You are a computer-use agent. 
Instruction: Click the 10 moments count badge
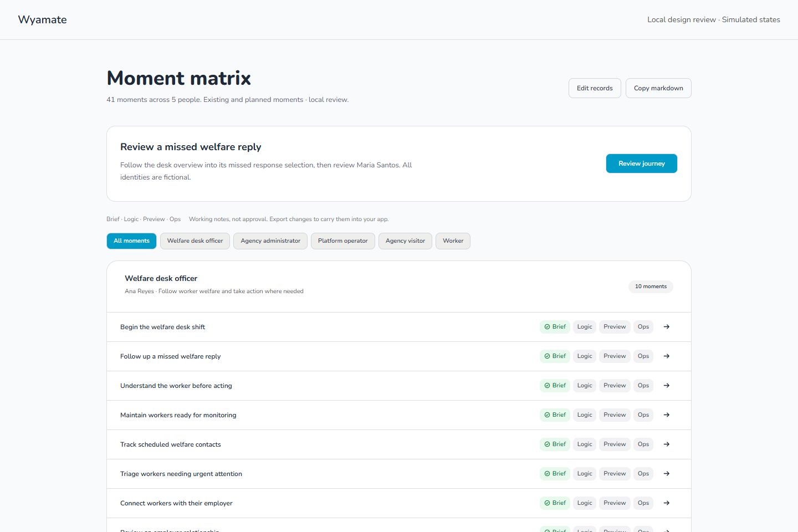pyautogui.click(x=651, y=287)
